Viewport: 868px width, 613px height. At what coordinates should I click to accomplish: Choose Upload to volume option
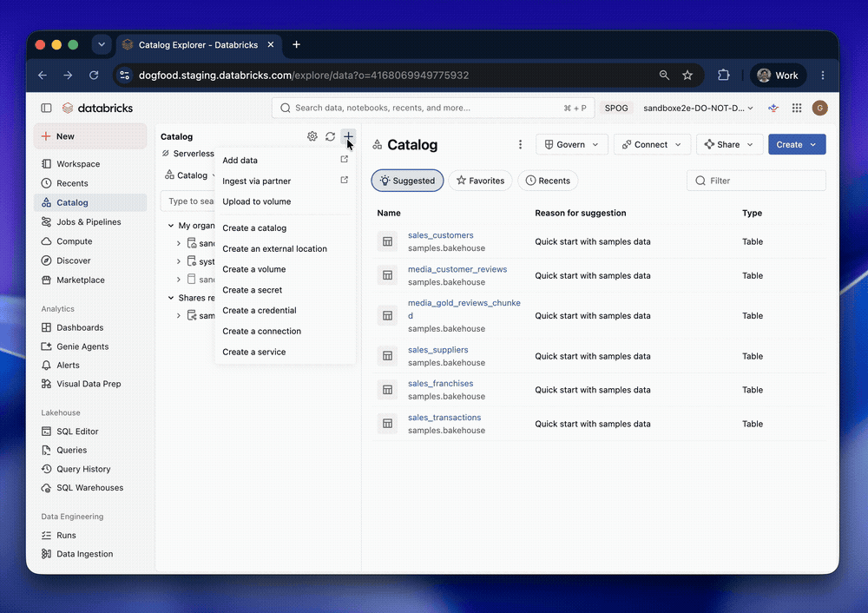257,201
